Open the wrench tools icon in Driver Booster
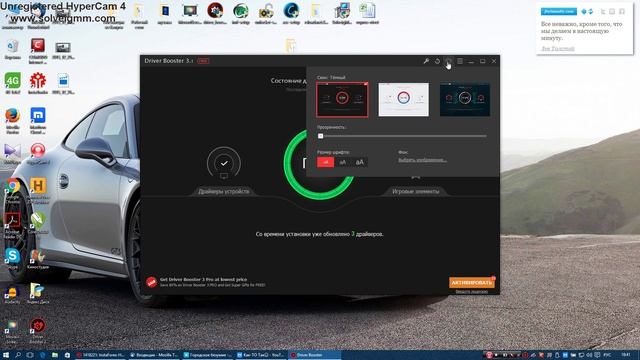 (426, 61)
